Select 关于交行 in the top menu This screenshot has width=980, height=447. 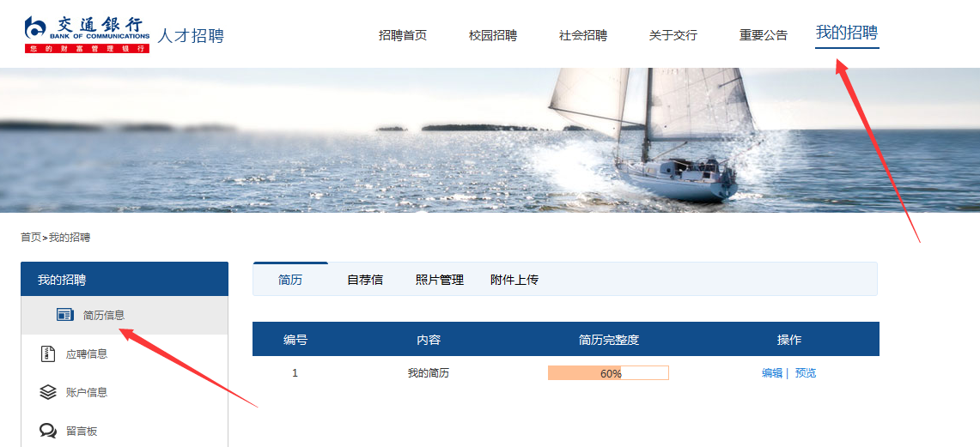tap(673, 35)
